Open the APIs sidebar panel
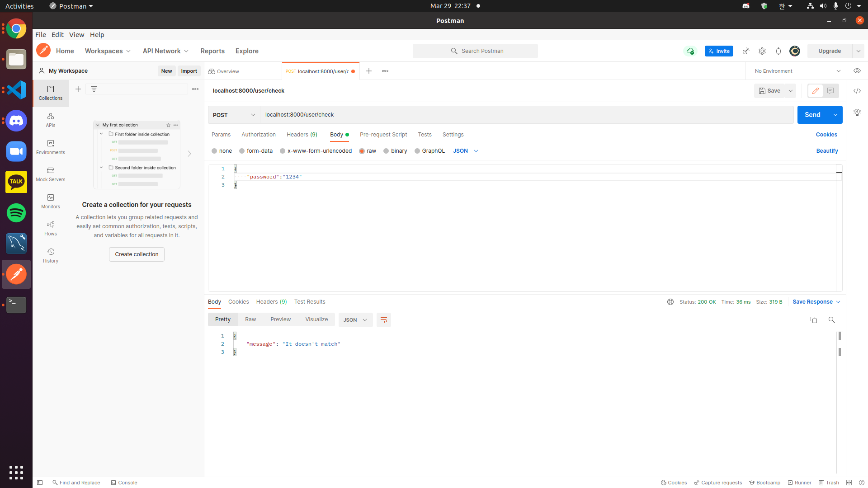868x488 pixels. tap(51, 120)
